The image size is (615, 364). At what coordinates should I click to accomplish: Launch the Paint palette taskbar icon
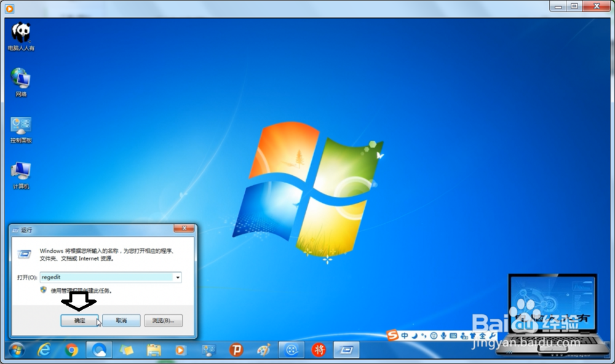click(264, 350)
